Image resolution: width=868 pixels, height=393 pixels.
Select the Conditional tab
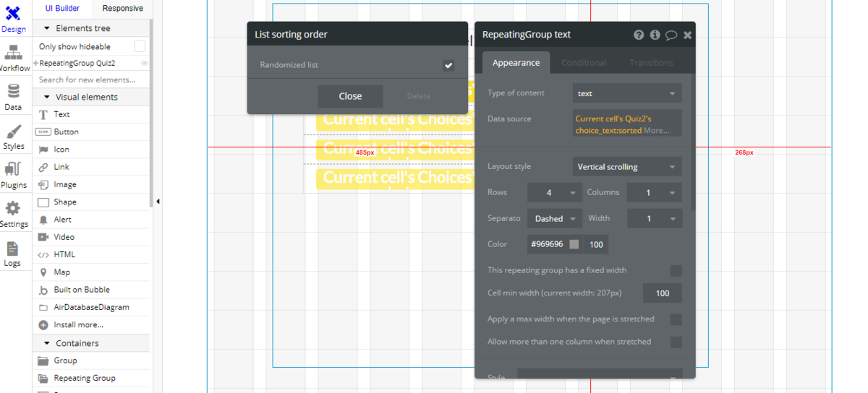[584, 63]
